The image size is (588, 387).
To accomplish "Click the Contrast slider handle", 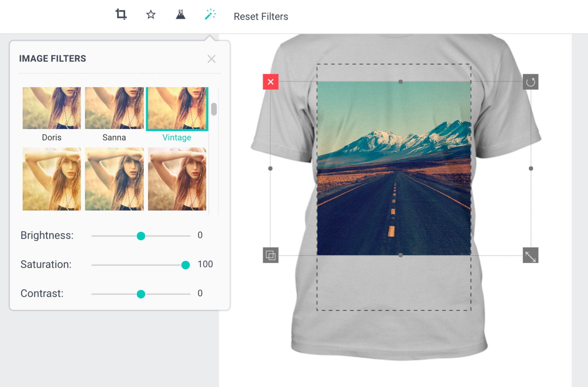I will (141, 294).
